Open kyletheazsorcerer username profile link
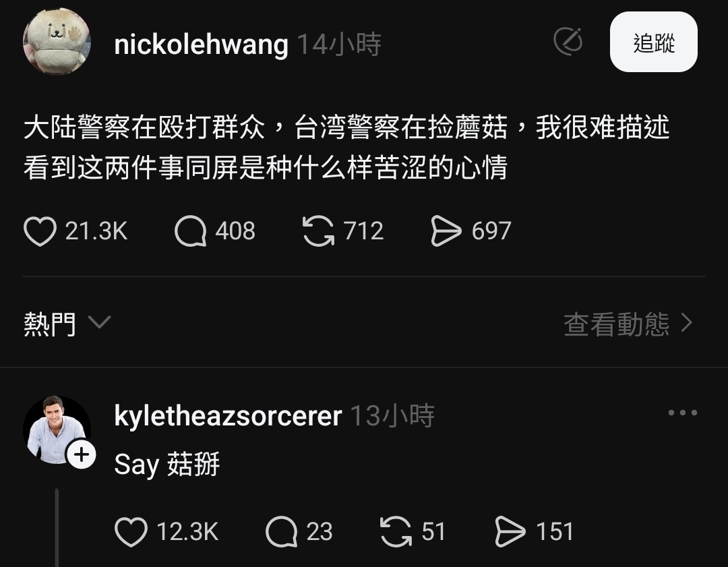 [228, 415]
